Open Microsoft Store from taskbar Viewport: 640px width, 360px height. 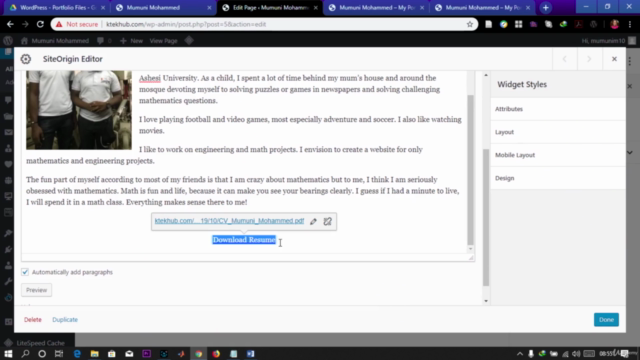111,353
